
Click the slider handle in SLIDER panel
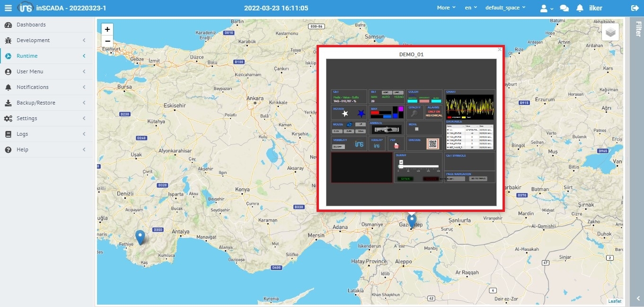[401, 166]
